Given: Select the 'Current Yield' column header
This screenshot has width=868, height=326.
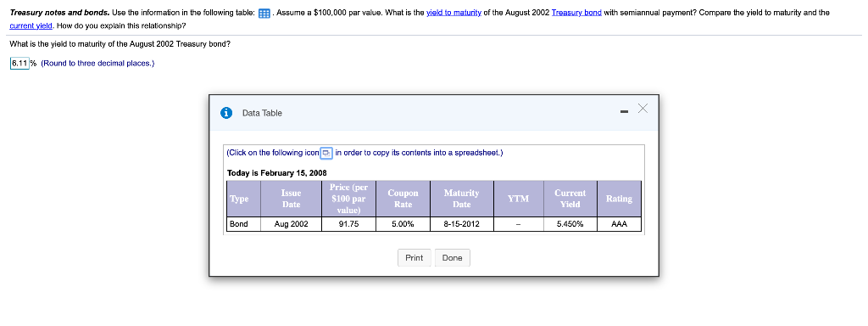Looking at the screenshot, I should click(x=570, y=199).
